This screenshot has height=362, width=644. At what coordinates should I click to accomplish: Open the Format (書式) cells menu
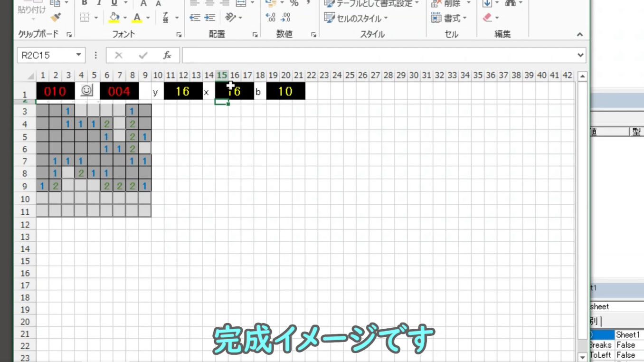[449, 18]
